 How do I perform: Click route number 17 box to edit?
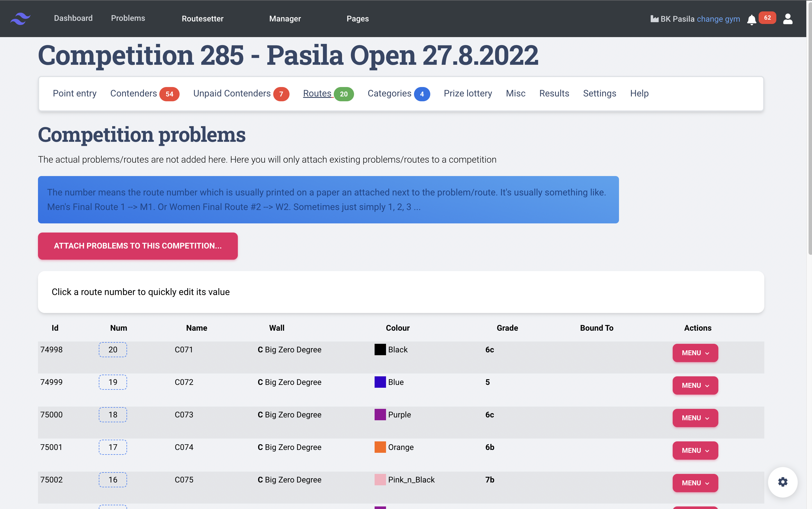[x=113, y=447]
